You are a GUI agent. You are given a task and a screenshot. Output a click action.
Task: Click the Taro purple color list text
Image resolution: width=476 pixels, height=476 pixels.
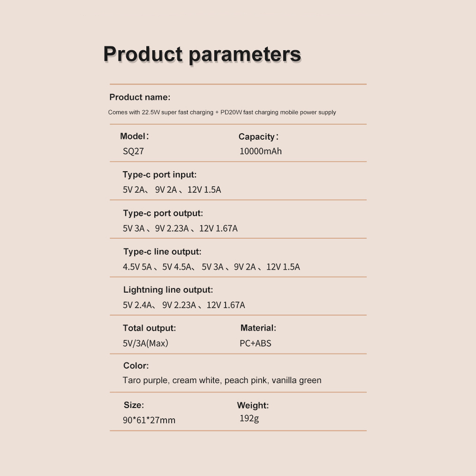click(222, 380)
